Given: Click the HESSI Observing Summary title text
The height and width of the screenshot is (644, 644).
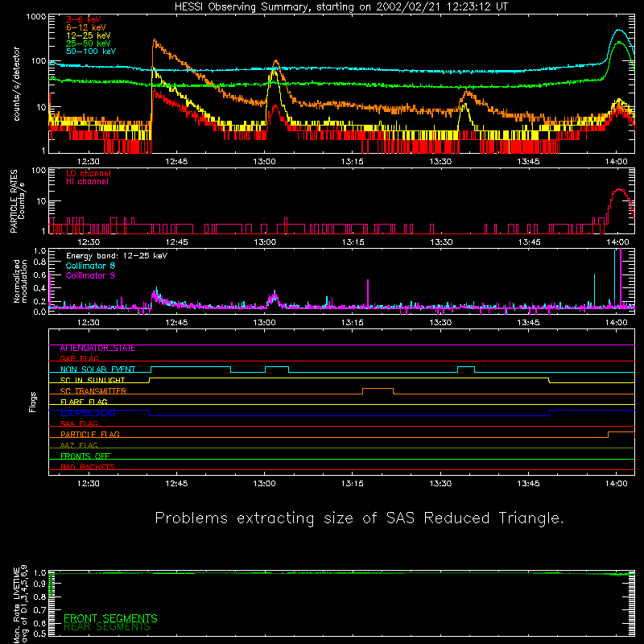Looking at the screenshot, I should (x=341, y=7).
